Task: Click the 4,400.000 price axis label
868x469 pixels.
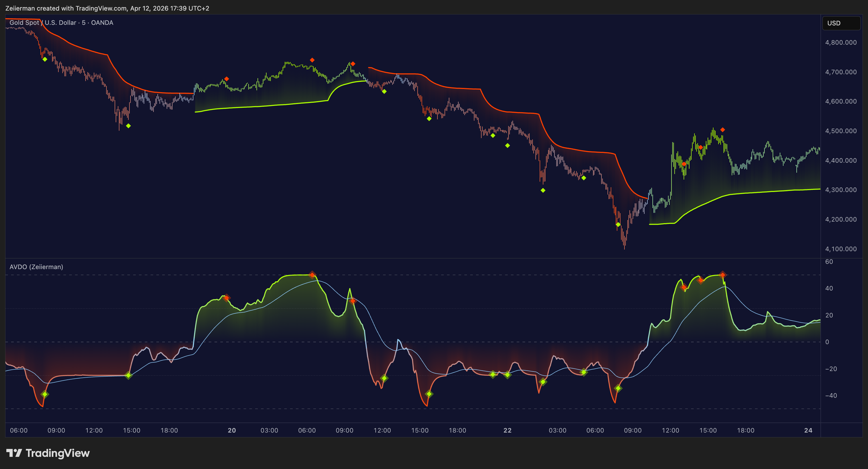Action: coord(841,160)
